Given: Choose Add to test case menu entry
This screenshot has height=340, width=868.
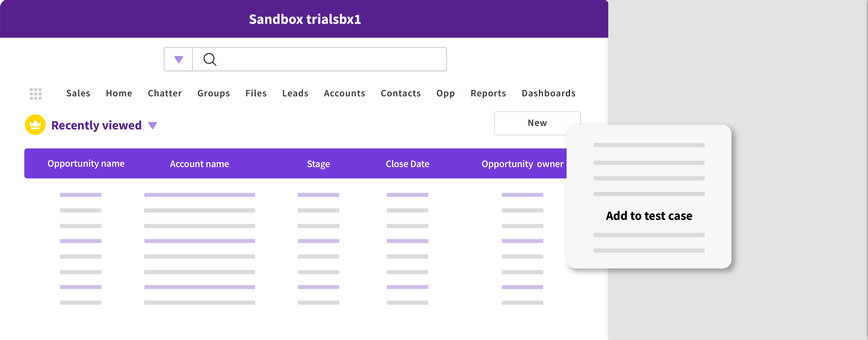Looking at the screenshot, I should [649, 216].
